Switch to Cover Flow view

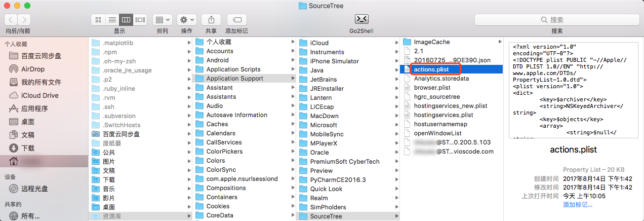click(x=140, y=20)
